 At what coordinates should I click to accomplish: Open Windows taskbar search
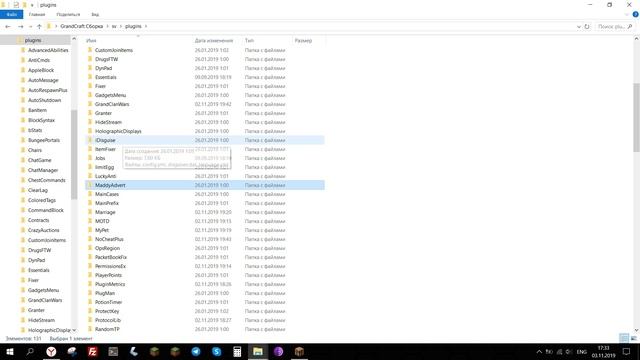tap(30, 351)
